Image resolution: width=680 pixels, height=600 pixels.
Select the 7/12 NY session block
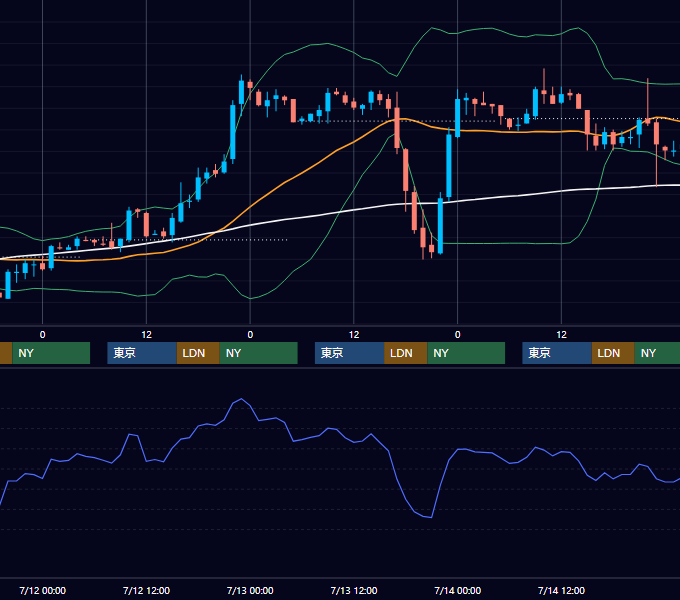(x=258, y=353)
